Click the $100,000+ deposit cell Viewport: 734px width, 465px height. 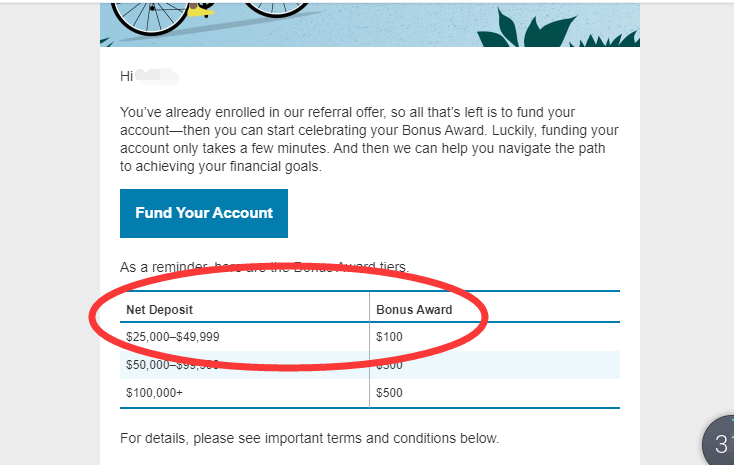point(154,392)
